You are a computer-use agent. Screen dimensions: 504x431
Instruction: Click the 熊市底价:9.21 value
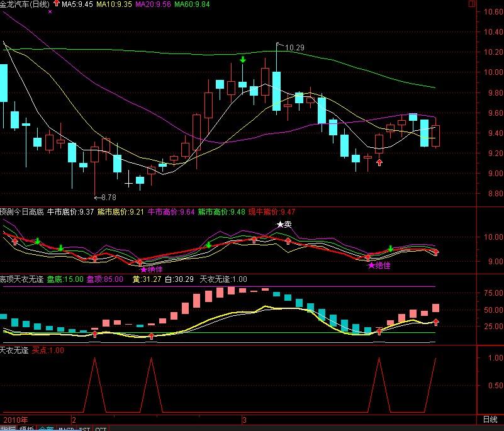click(121, 212)
